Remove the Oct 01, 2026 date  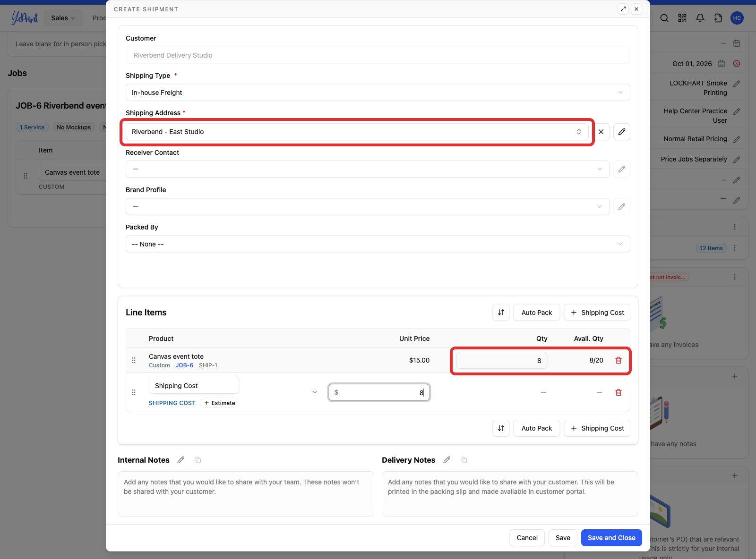point(737,64)
